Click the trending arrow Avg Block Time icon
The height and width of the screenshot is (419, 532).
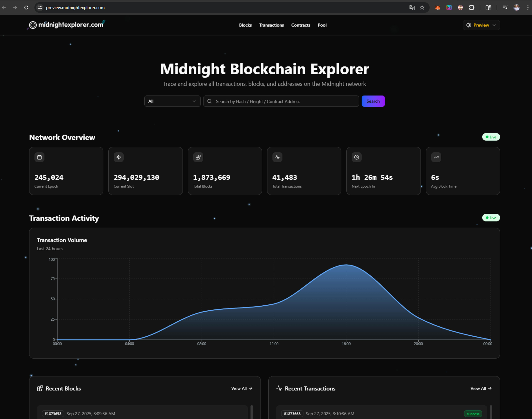(x=436, y=157)
